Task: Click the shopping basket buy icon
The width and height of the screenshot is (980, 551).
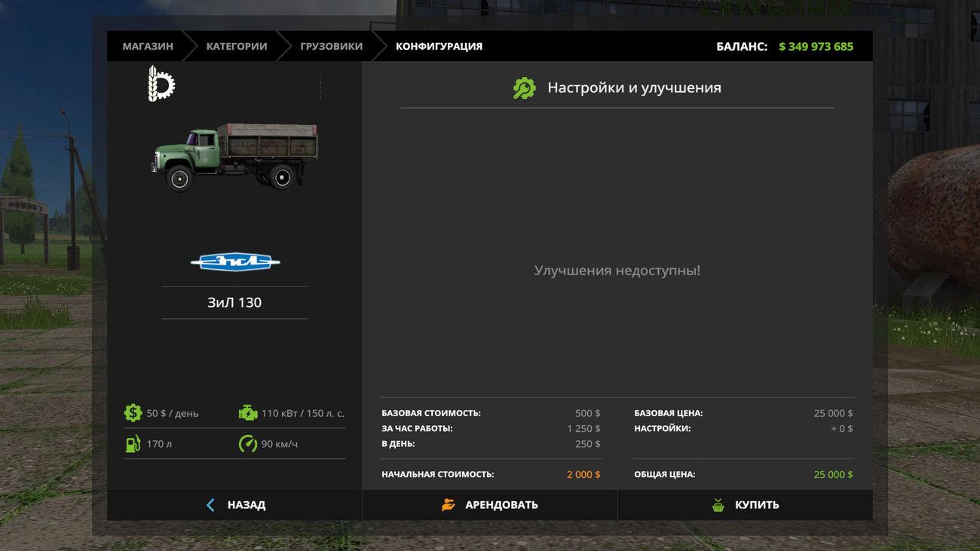Action: (718, 505)
